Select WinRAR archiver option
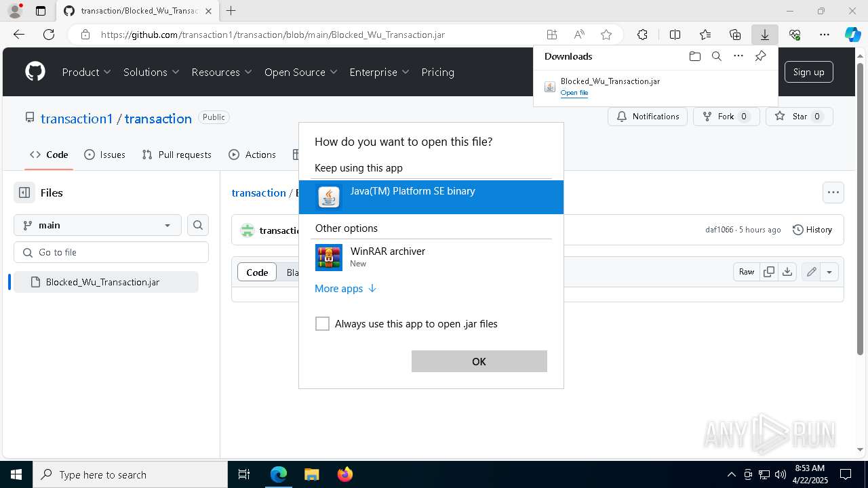Screen dimensions: 868x488 [x=431, y=258]
